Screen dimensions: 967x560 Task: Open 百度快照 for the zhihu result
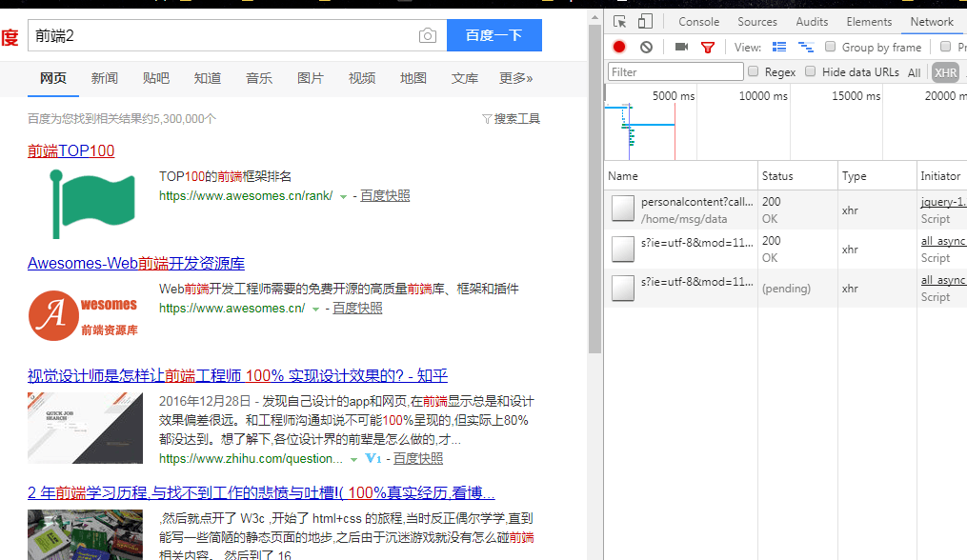418,458
